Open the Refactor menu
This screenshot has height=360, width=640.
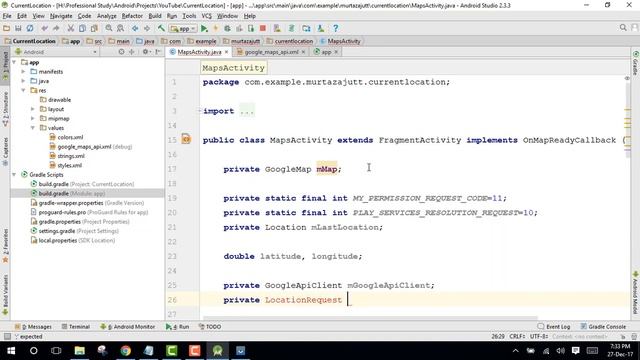click(132, 16)
